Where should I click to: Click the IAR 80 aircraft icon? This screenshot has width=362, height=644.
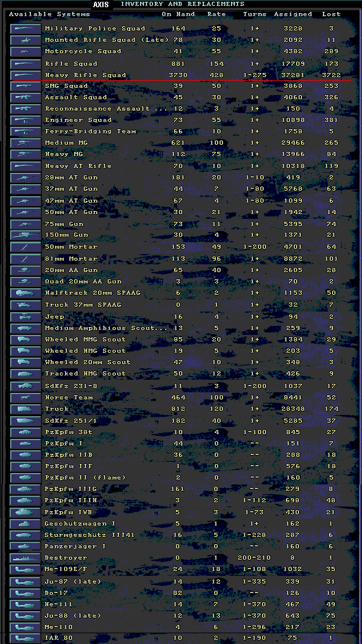[x=26, y=639]
